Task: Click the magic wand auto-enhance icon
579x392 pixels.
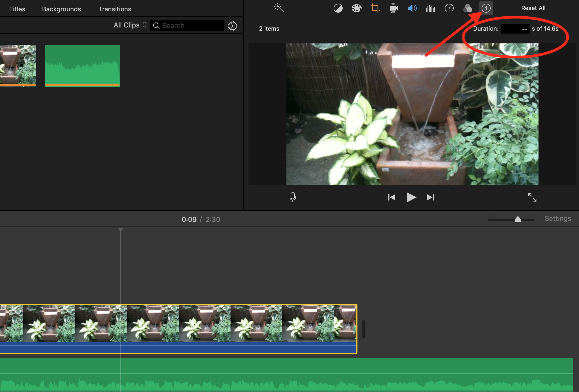Action: (279, 8)
